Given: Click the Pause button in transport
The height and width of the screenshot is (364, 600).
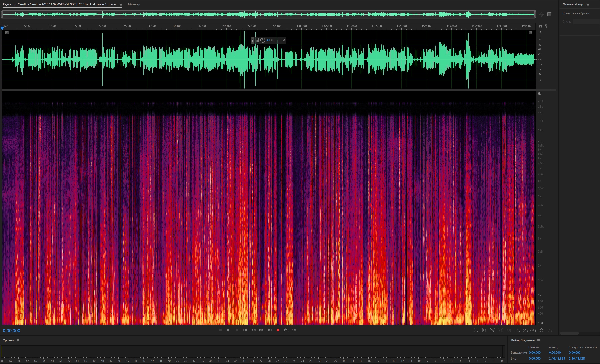Looking at the screenshot, I should pyautogui.click(x=237, y=330).
